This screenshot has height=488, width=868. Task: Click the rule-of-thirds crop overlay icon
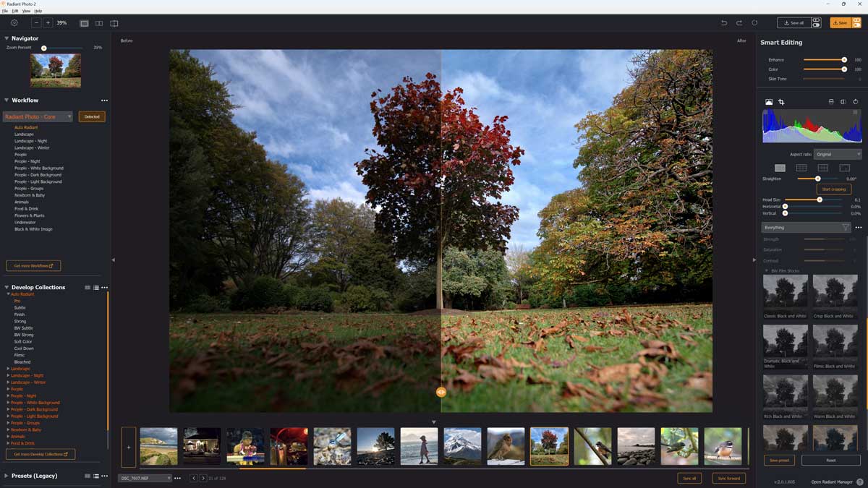(x=801, y=168)
